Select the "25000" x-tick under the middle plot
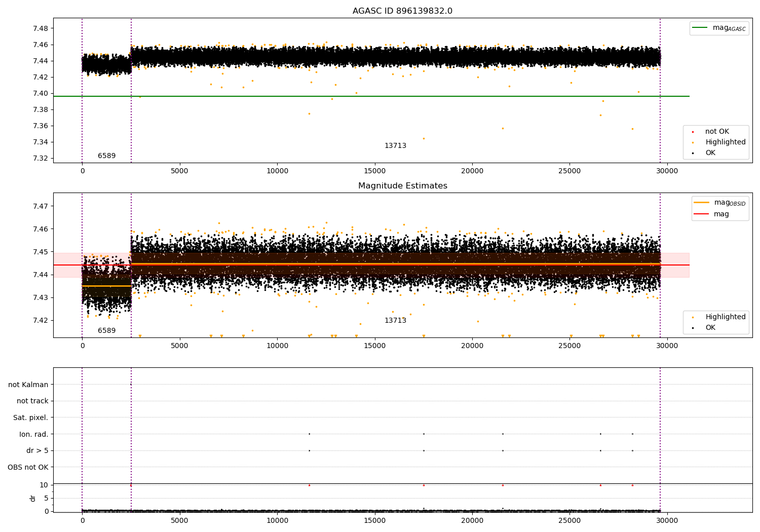This screenshot has height=532, width=760. click(569, 346)
